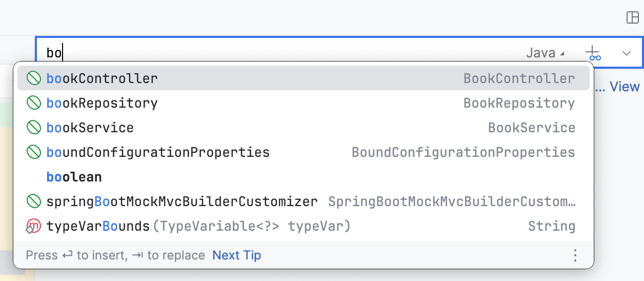Click the bookService bean icon
Viewport: 644px width, 281px height.
click(34, 128)
